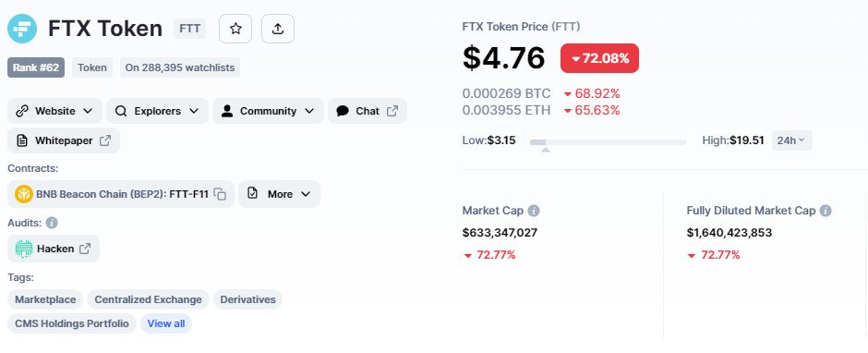
Task: Copy the FTT-F11 contract address
Action: [x=221, y=194]
